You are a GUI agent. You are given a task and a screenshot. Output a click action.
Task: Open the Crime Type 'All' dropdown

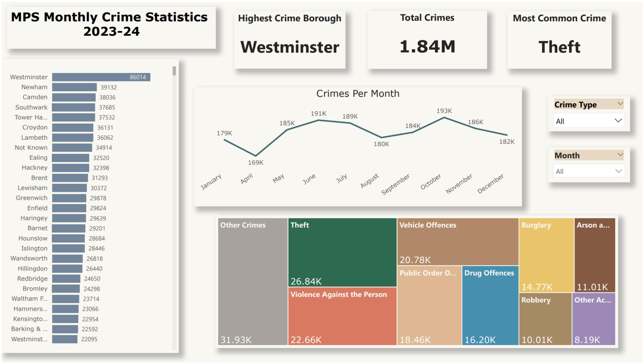point(589,121)
